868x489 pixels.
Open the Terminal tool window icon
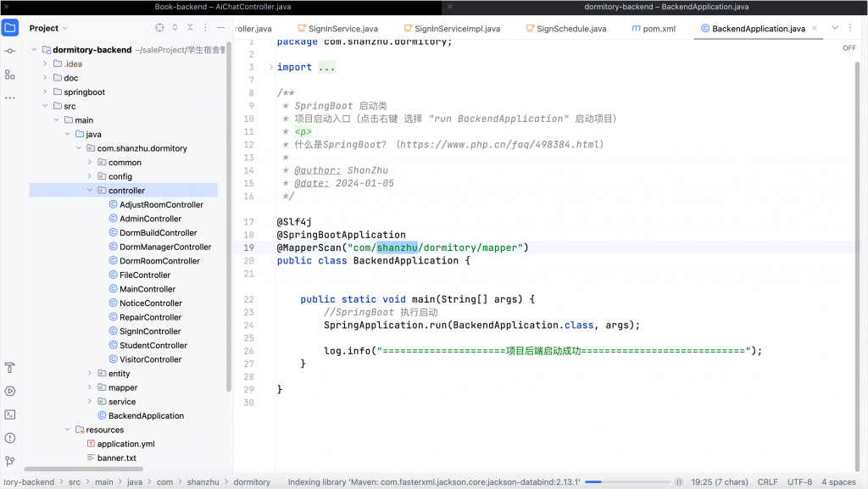[x=10, y=414]
